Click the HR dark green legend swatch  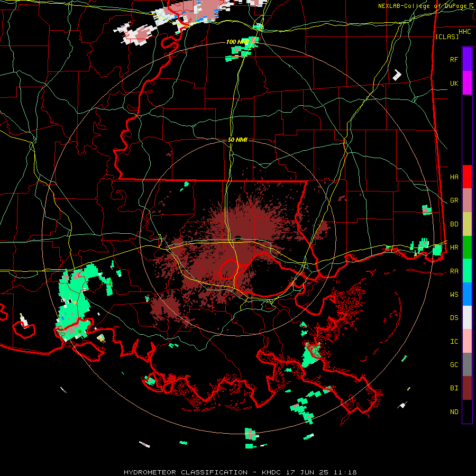(x=467, y=248)
